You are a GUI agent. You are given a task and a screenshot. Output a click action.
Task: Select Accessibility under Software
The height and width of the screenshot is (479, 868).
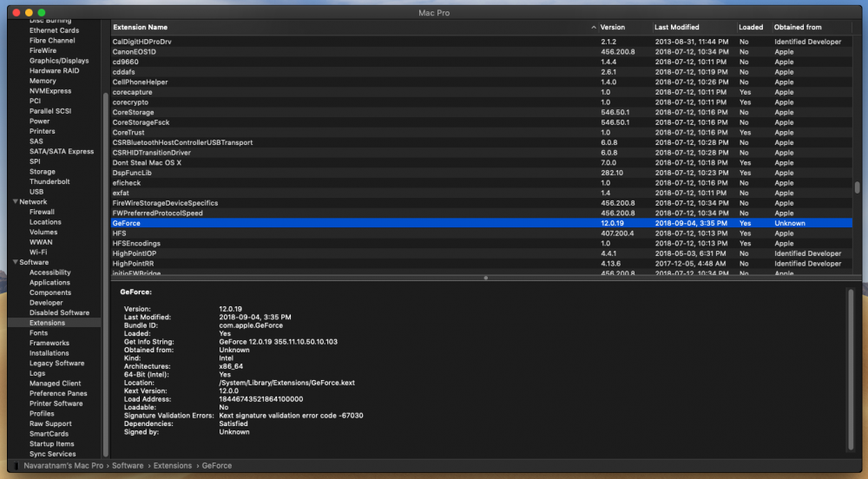pyautogui.click(x=49, y=272)
